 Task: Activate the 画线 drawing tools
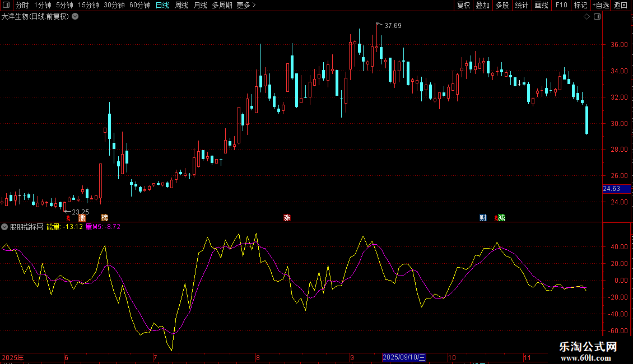[541, 5]
